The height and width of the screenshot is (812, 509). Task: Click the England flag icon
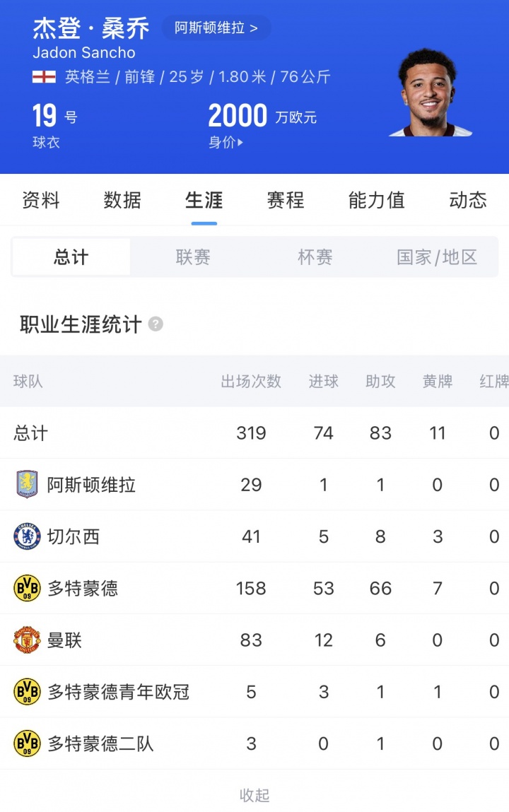[44, 77]
